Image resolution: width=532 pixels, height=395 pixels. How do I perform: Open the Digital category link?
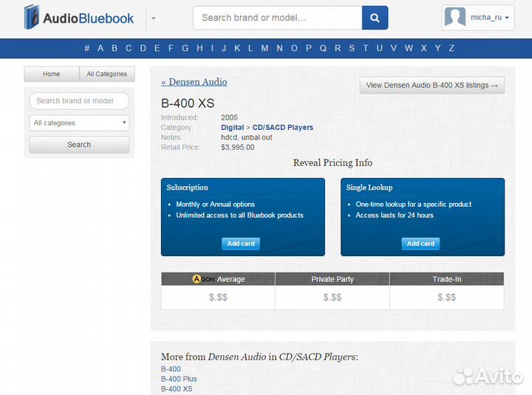pos(233,128)
